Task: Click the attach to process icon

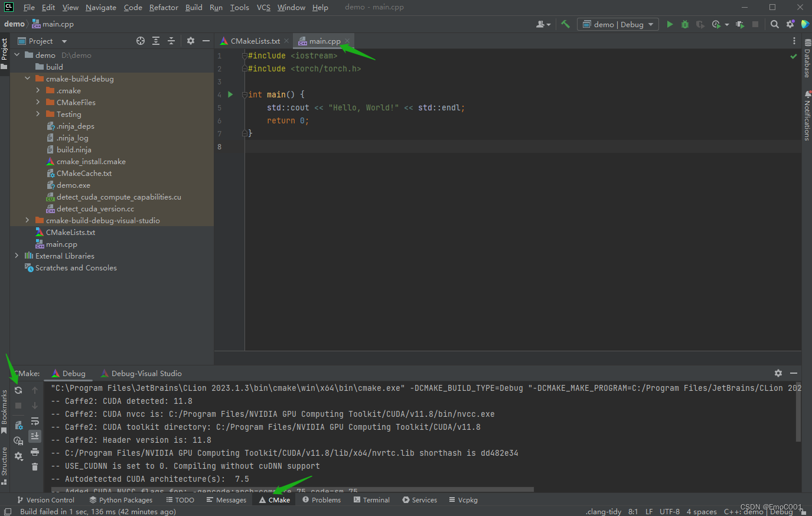Action: [x=740, y=24]
